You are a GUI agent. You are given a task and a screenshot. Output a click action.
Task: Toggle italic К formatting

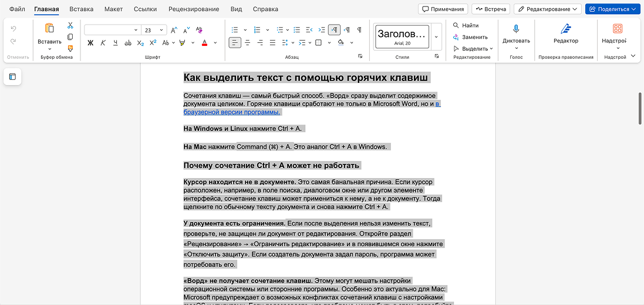(x=103, y=42)
